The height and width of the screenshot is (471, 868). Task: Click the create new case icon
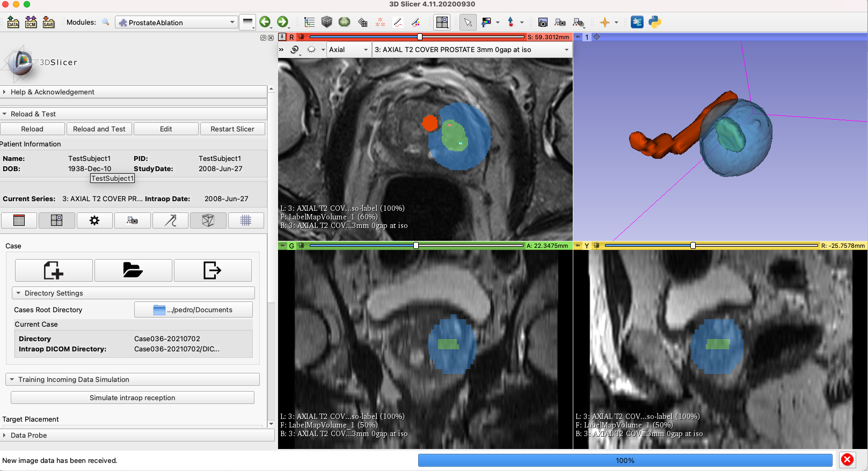coord(54,270)
